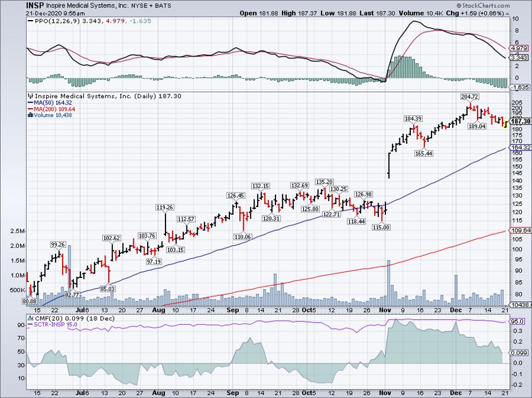Click the 132.69 price label
Image resolution: width=532 pixels, height=398 pixels.
299,185
